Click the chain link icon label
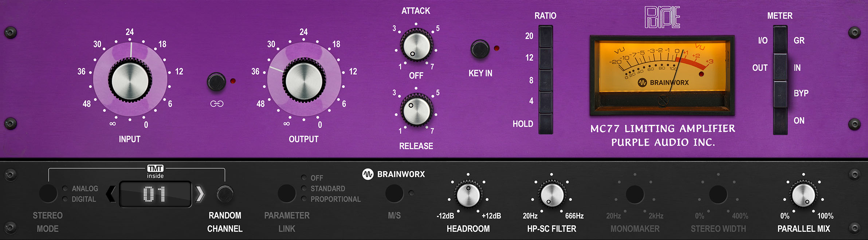The image size is (868, 240). pos(217,104)
